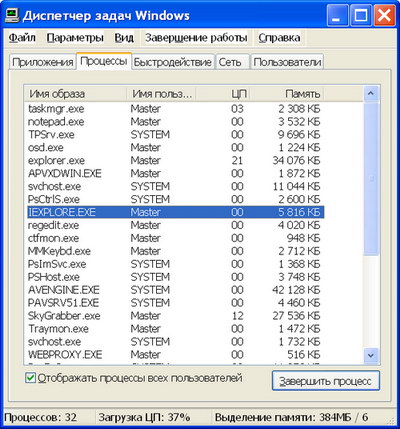Switch to the Приложения tab

pos(42,62)
